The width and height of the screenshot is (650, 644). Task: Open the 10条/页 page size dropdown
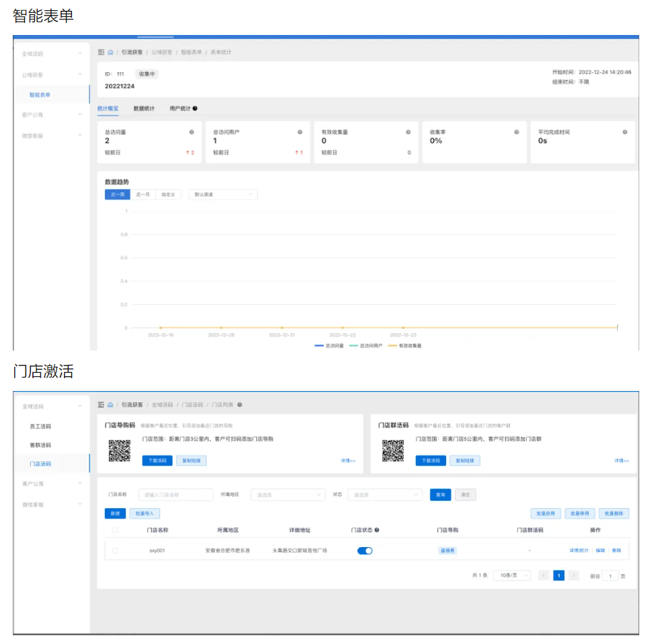pyautogui.click(x=511, y=575)
